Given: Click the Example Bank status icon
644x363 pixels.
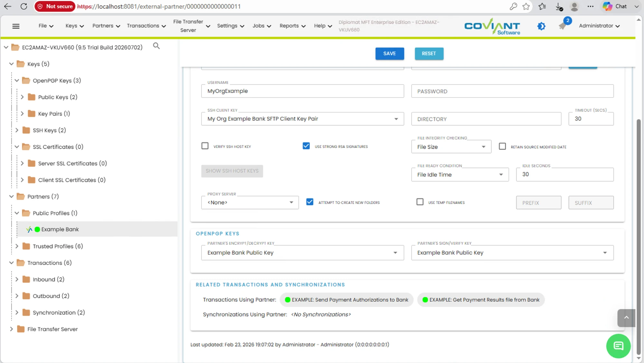Looking at the screenshot, I should pos(37,229).
